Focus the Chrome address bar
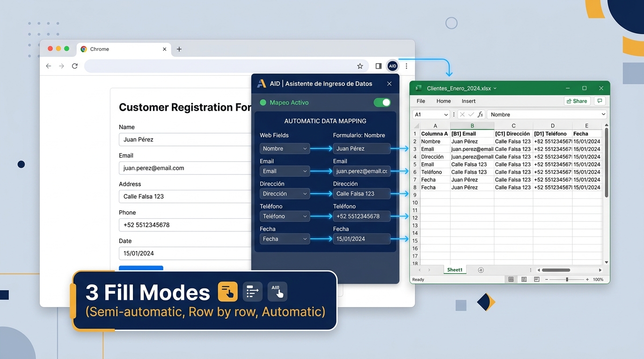 226,66
